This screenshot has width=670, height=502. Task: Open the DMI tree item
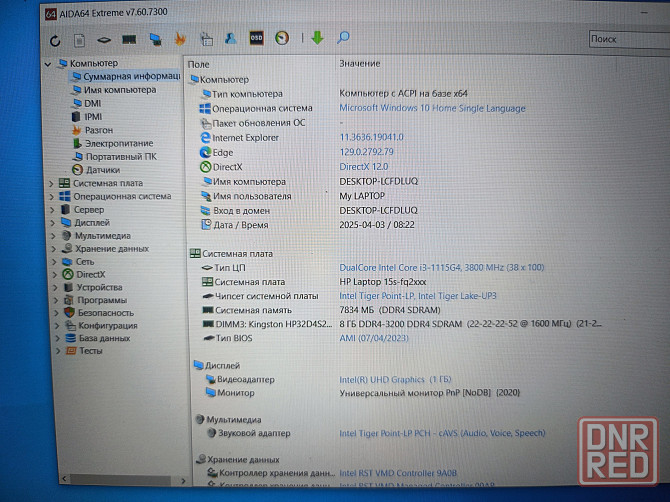tap(93, 103)
